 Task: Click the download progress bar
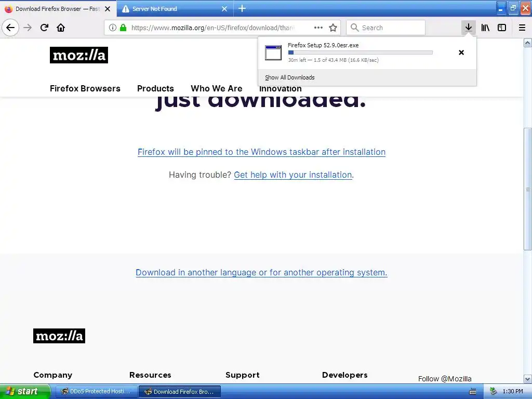tap(361, 52)
